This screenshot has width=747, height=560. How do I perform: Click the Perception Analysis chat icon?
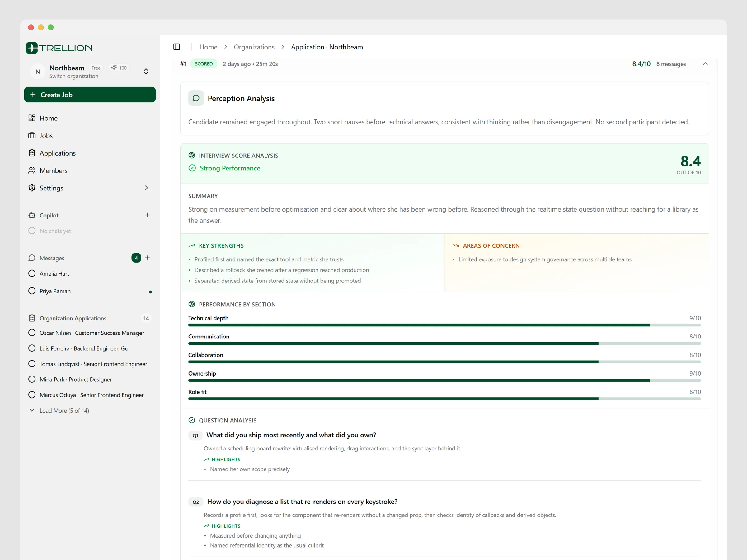pos(196,98)
